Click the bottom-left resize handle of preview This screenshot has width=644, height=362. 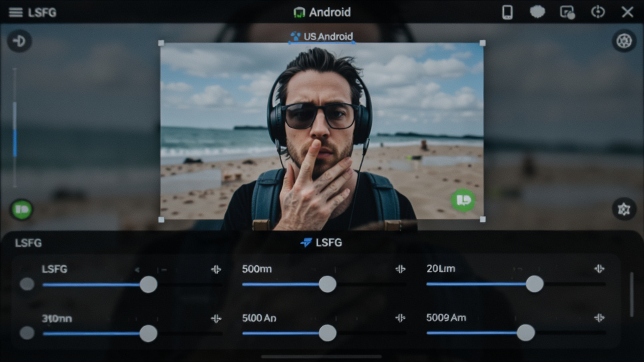point(161,219)
